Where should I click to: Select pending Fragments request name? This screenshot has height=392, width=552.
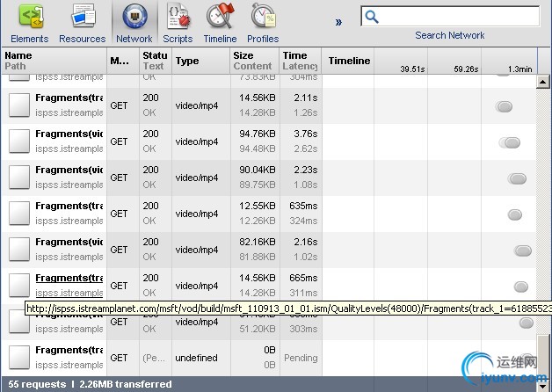pyautogui.click(x=69, y=350)
